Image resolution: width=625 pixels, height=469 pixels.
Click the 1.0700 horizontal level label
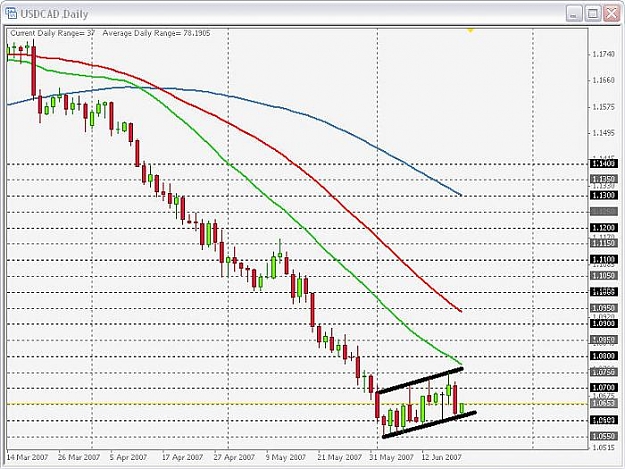click(x=603, y=388)
